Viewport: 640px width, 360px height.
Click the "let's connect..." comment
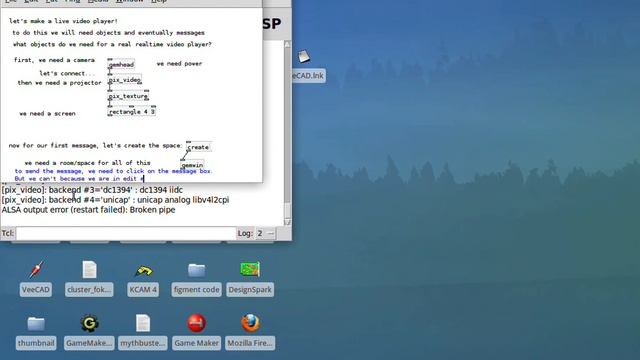pos(67,73)
